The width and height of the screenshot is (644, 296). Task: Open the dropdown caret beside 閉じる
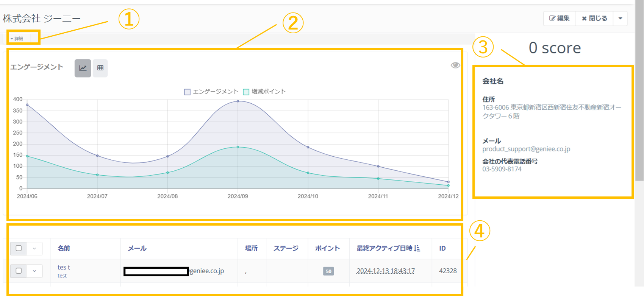620,18
